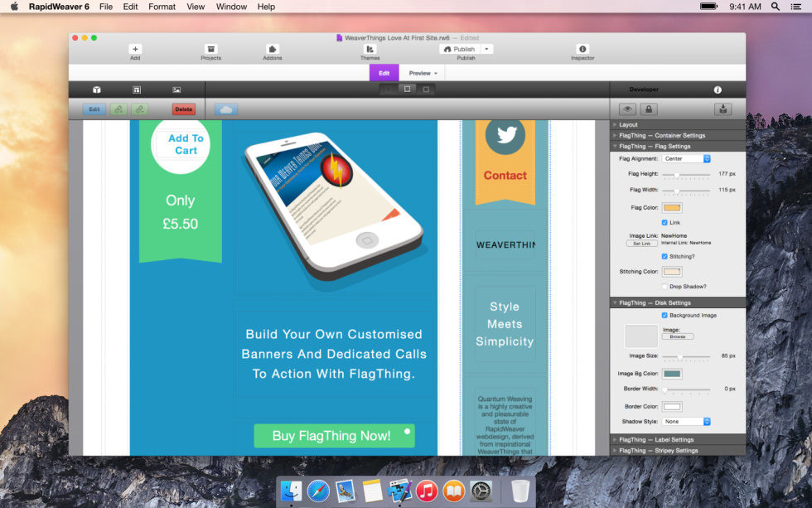Open the Themes toolbar icon
This screenshot has height=508, width=812.
click(370, 49)
